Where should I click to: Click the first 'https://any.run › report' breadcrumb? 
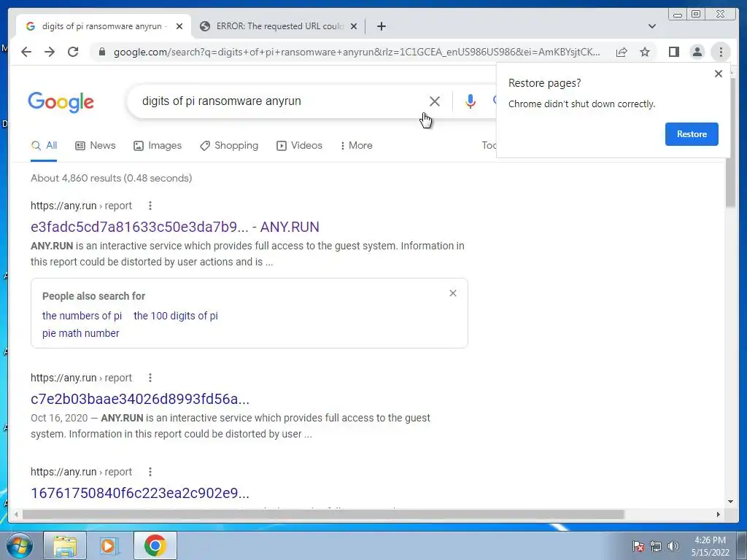click(81, 206)
